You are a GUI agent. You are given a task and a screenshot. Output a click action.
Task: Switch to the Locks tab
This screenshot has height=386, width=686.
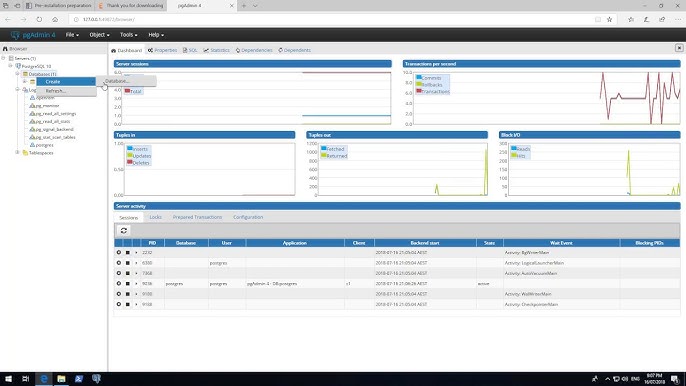pos(155,217)
